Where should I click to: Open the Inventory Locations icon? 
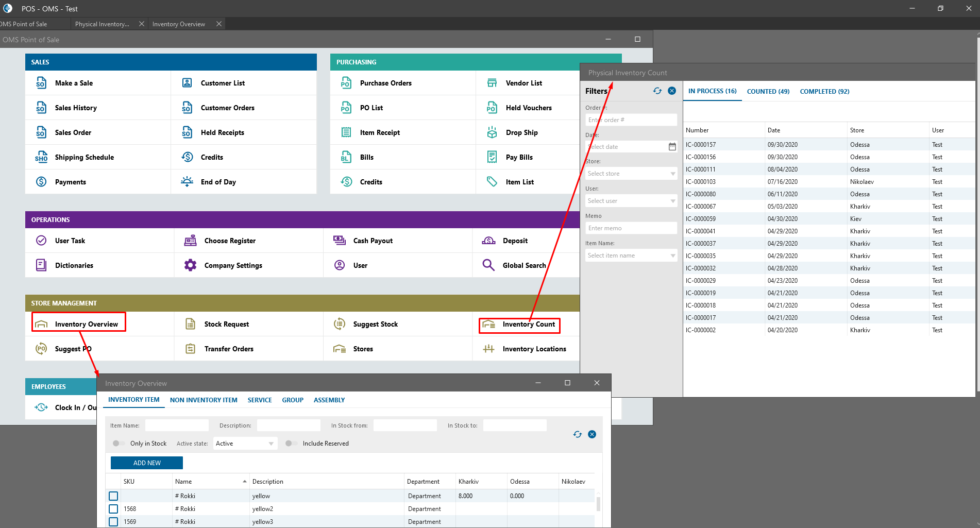(488, 349)
